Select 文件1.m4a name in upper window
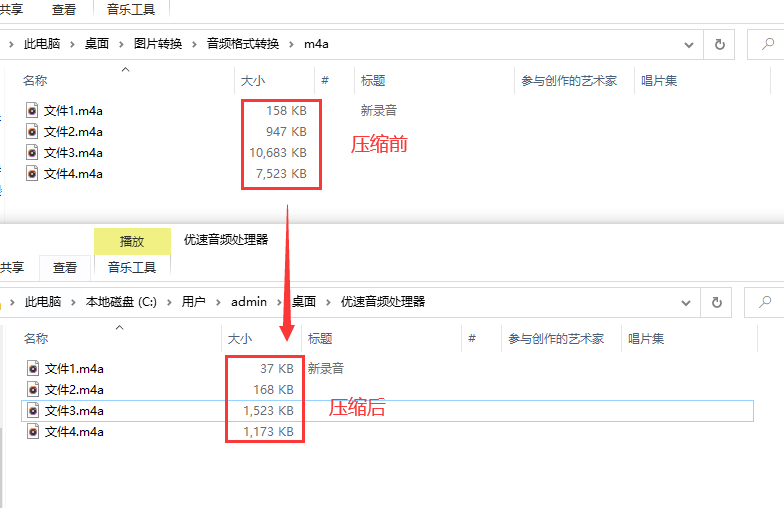 73,110
